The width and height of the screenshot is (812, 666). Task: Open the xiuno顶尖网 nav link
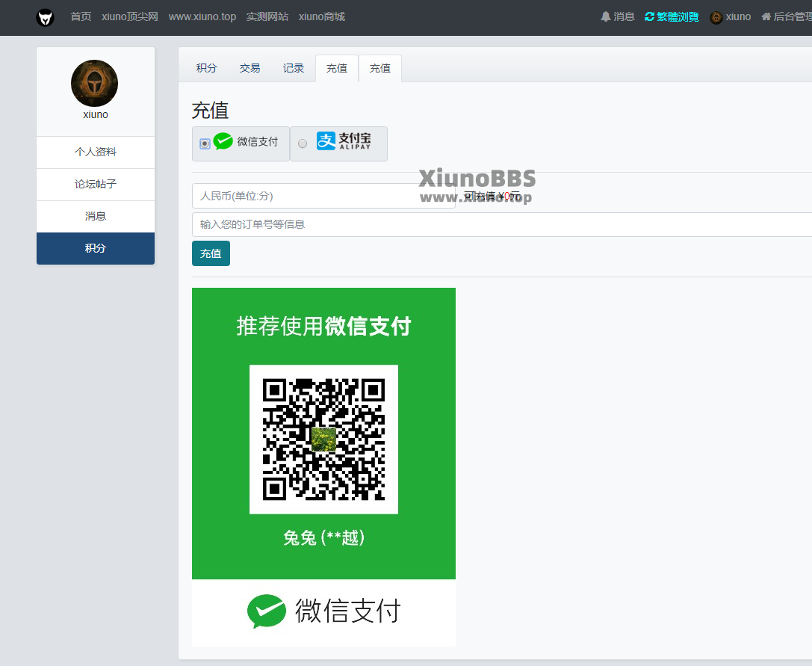(130, 16)
